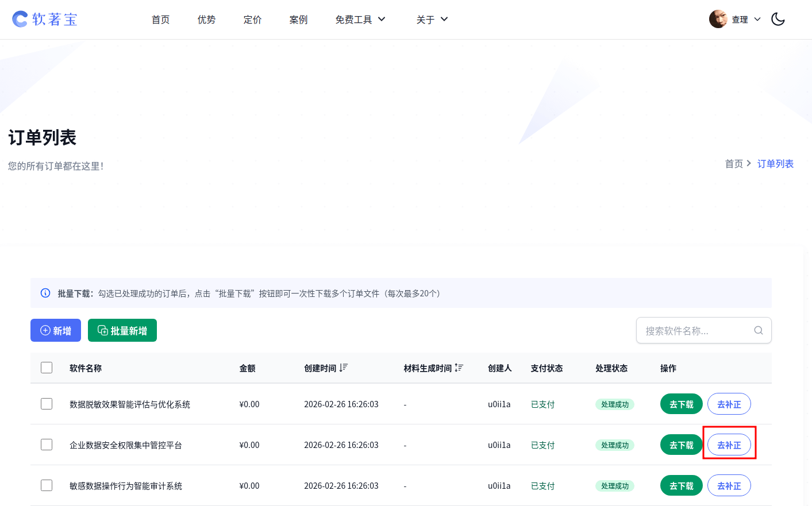
Task: Toggle dark mode with the moon icon
Action: click(x=778, y=19)
